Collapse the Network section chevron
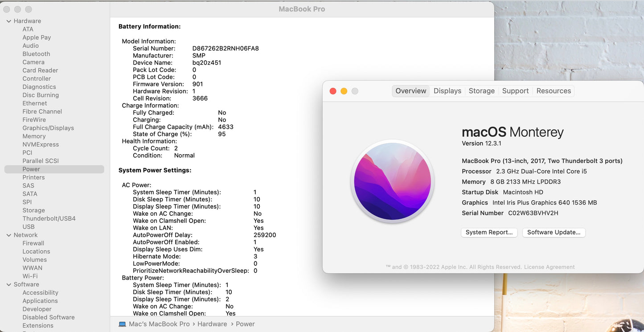Screen dimensions: 644x332 click(x=9, y=235)
